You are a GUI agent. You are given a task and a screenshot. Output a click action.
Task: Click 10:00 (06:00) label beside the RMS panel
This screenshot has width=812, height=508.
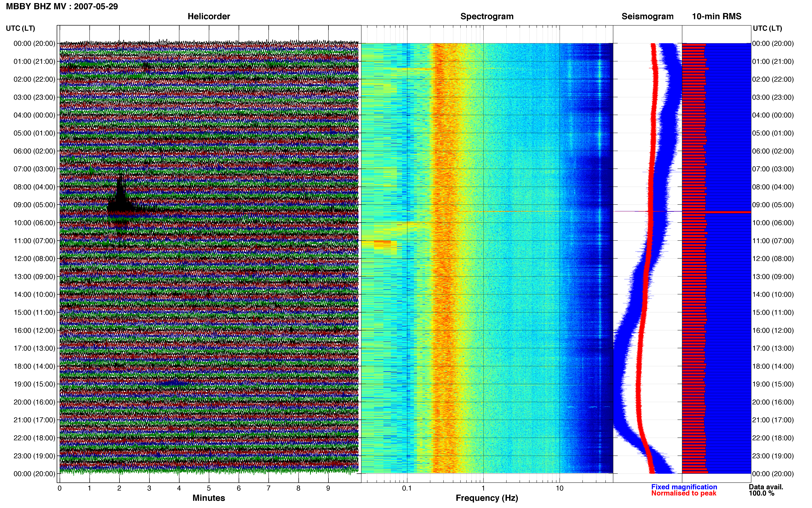point(773,223)
